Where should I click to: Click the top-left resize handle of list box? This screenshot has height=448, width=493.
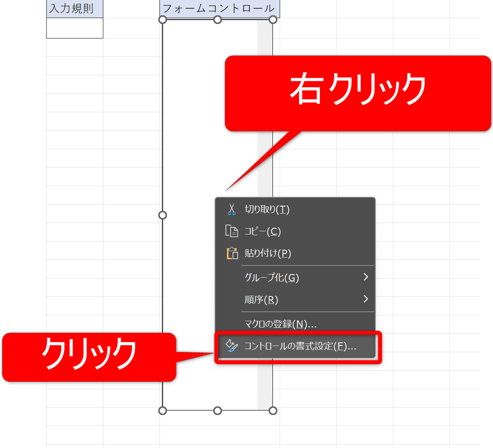(163, 20)
